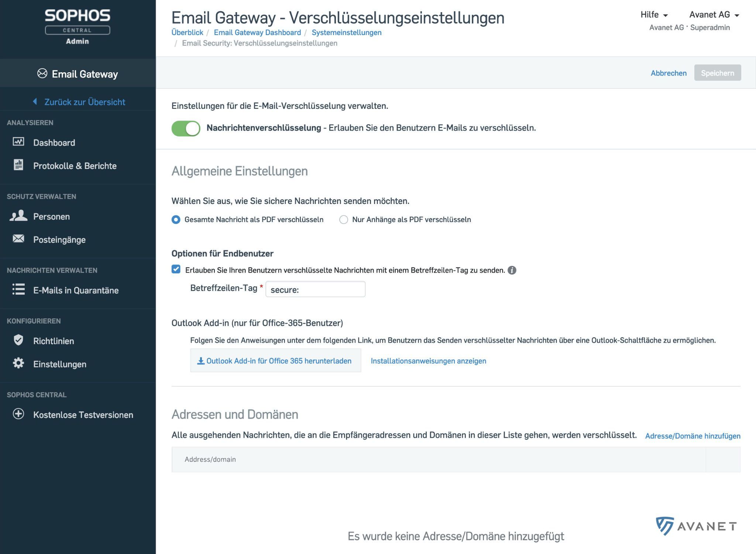Download Outlook Add-in für Office 365
The image size is (756, 554).
275,360
